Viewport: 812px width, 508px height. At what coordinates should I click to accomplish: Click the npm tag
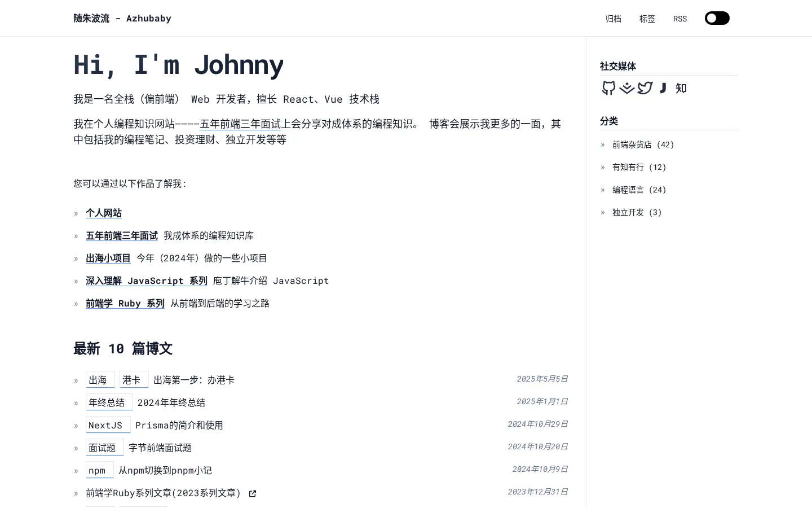point(100,470)
